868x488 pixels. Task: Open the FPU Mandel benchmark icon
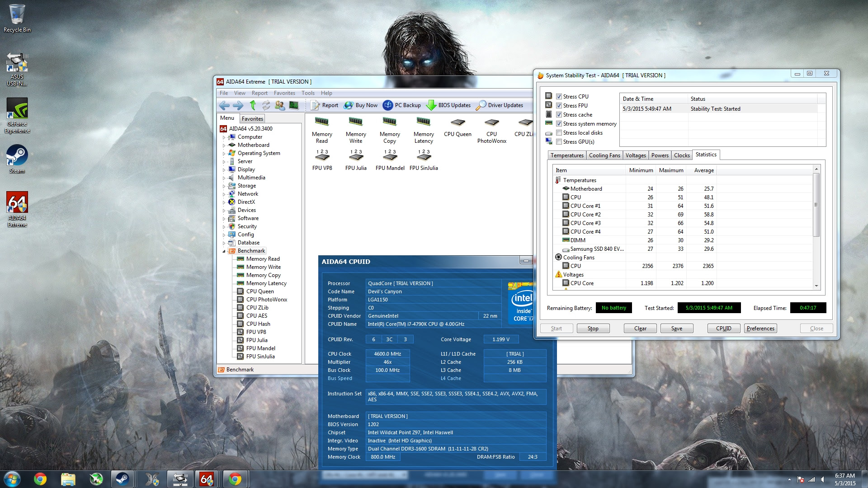coord(390,160)
